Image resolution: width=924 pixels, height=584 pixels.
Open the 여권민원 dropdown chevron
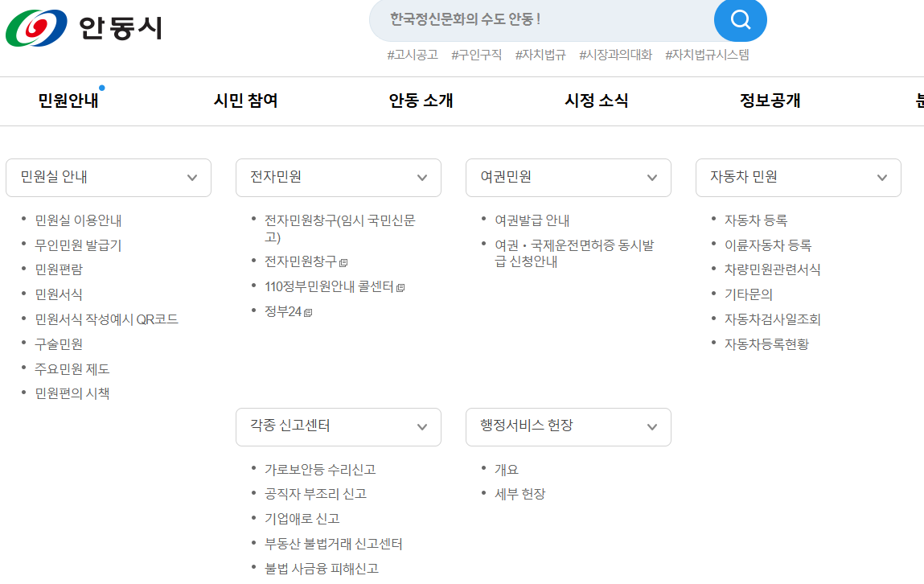tap(652, 177)
